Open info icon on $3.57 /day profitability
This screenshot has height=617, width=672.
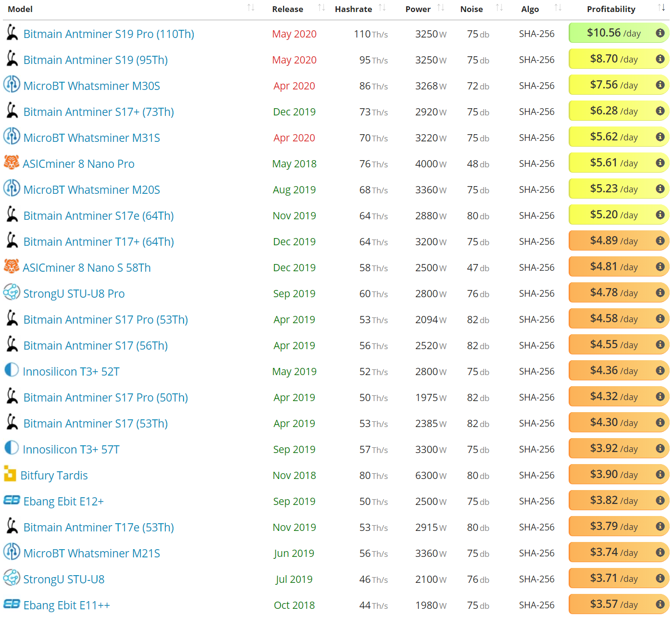[660, 604]
